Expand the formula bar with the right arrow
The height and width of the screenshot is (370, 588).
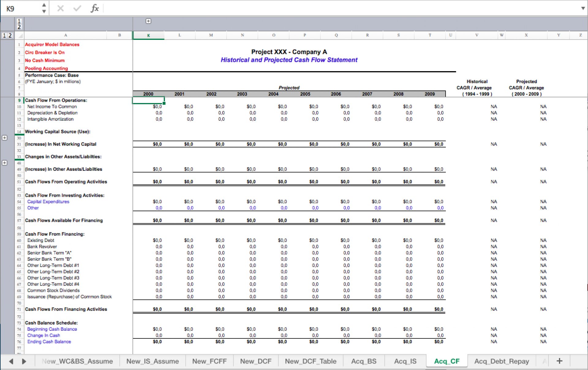click(x=583, y=8)
